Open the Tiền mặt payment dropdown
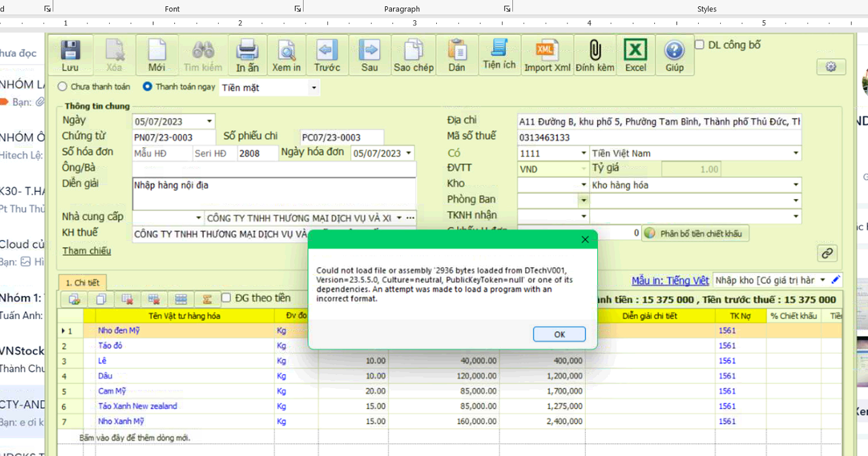 pos(313,88)
